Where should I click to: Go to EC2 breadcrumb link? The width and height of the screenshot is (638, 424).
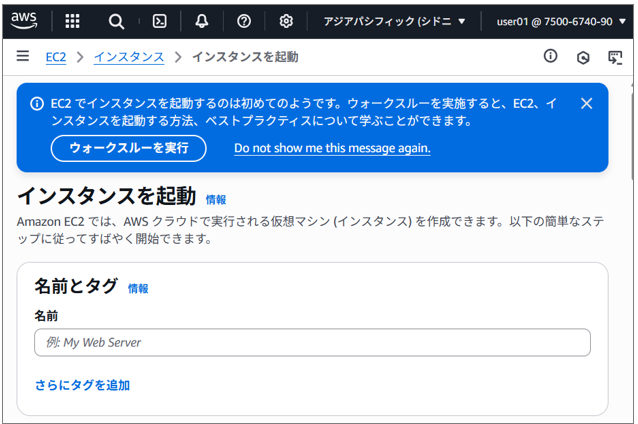coord(56,57)
